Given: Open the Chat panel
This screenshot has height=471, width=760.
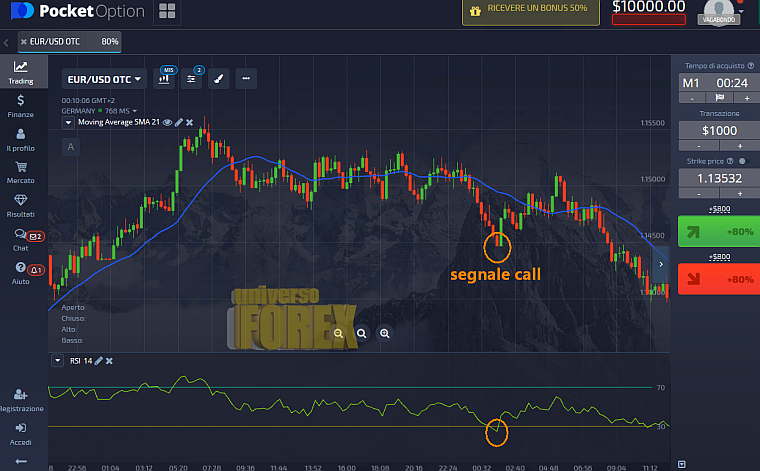Looking at the screenshot, I should click(20, 239).
